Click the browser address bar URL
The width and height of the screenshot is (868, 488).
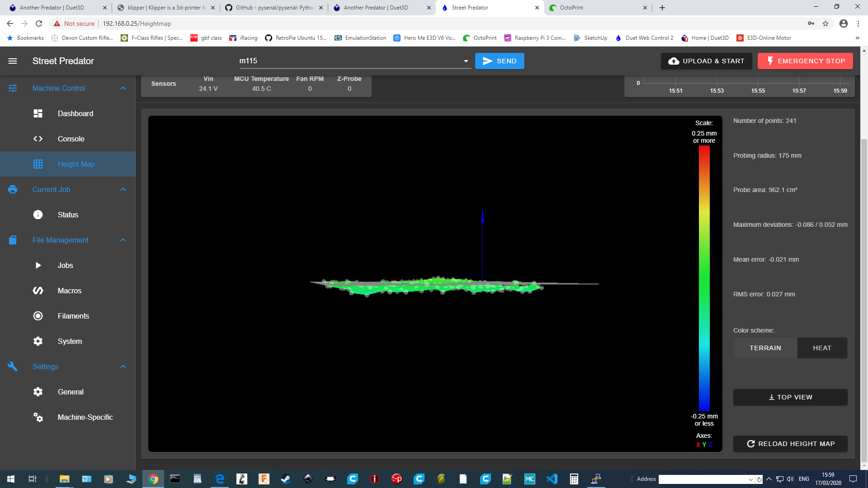tap(137, 23)
